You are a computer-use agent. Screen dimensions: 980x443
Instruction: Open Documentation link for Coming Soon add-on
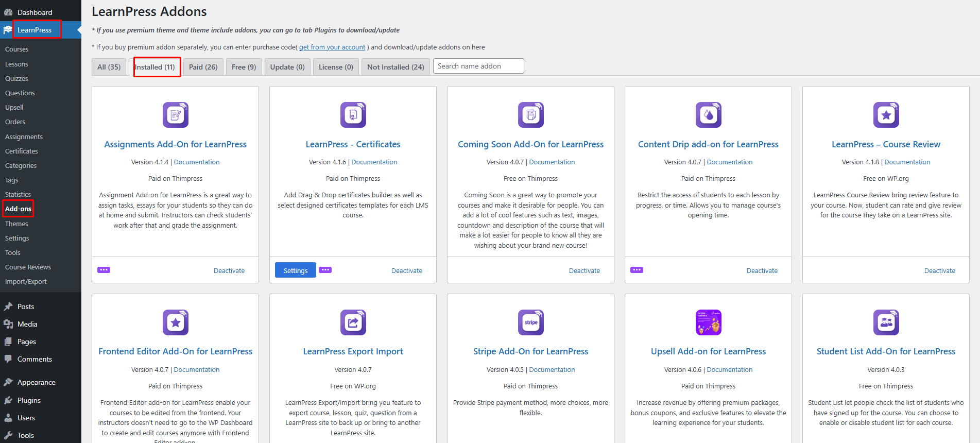tap(552, 162)
